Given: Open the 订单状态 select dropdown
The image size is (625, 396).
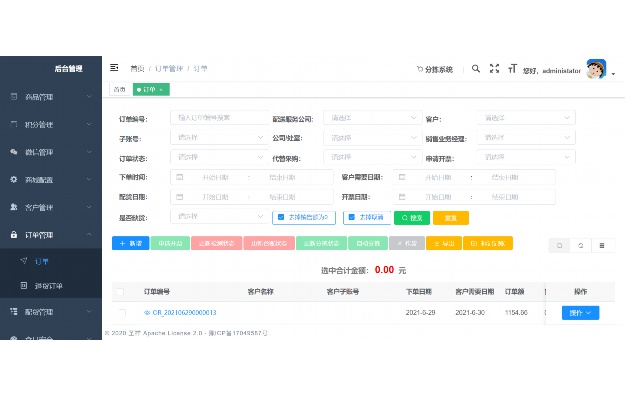Looking at the screenshot, I should 220,157.
